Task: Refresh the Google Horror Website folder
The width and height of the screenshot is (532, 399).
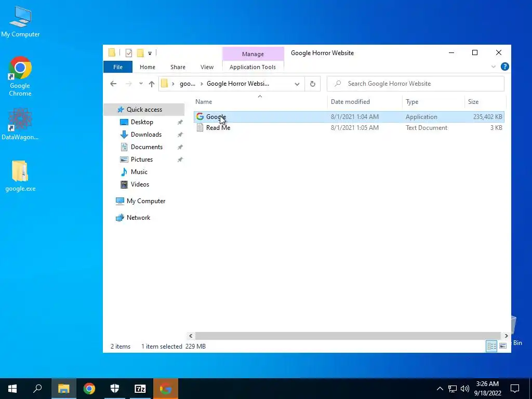Action: (x=312, y=84)
